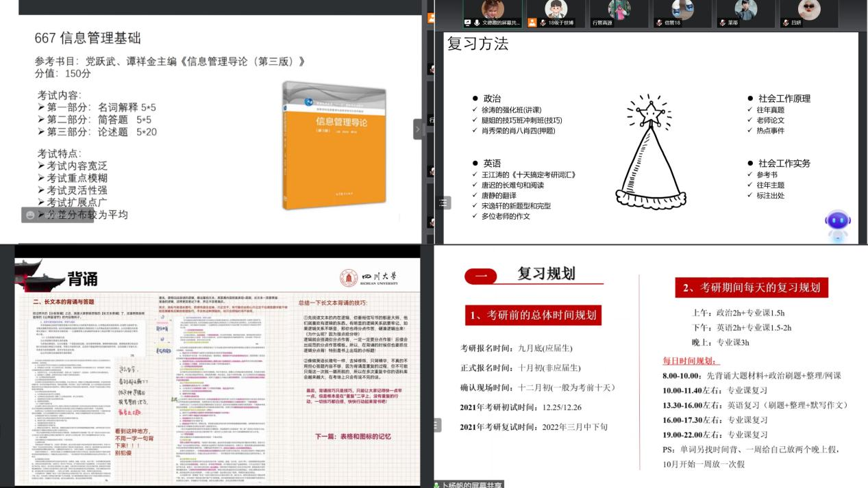
Task: Click the muted mic icon for 茉蒂
Action: coord(722,23)
